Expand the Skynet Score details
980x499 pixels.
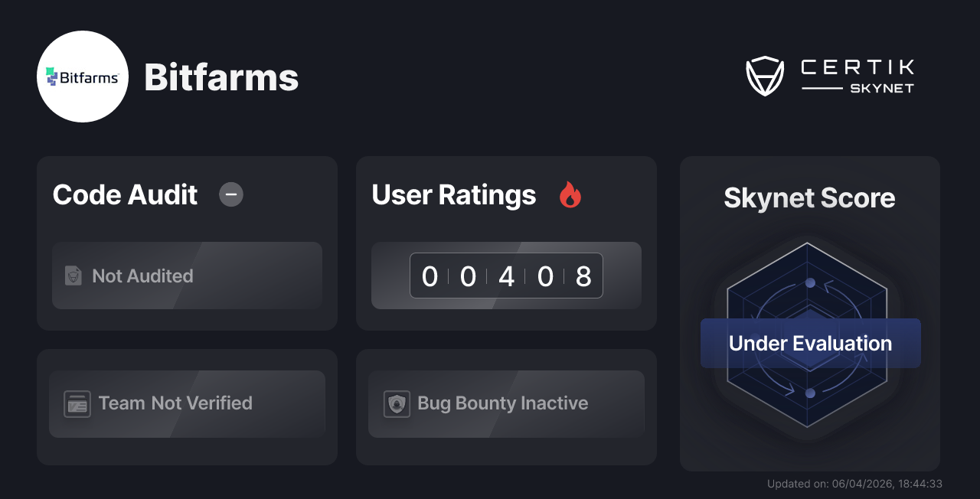coord(809,314)
